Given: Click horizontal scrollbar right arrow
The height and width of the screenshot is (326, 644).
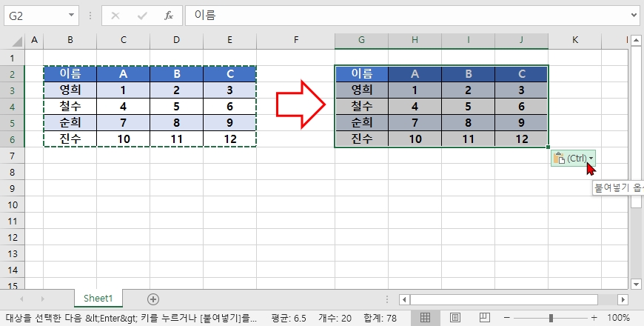Looking at the screenshot, I should [x=623, y=299].
